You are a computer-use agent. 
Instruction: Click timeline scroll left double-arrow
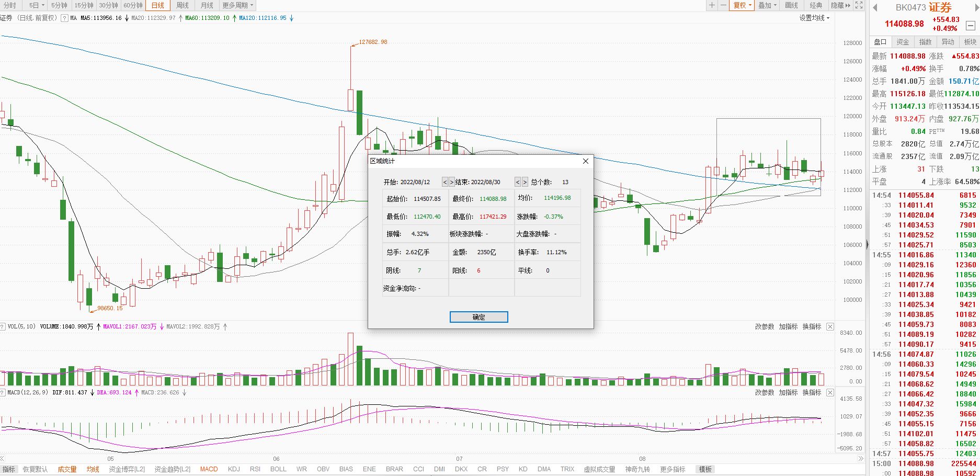click(x=3, y=459)
